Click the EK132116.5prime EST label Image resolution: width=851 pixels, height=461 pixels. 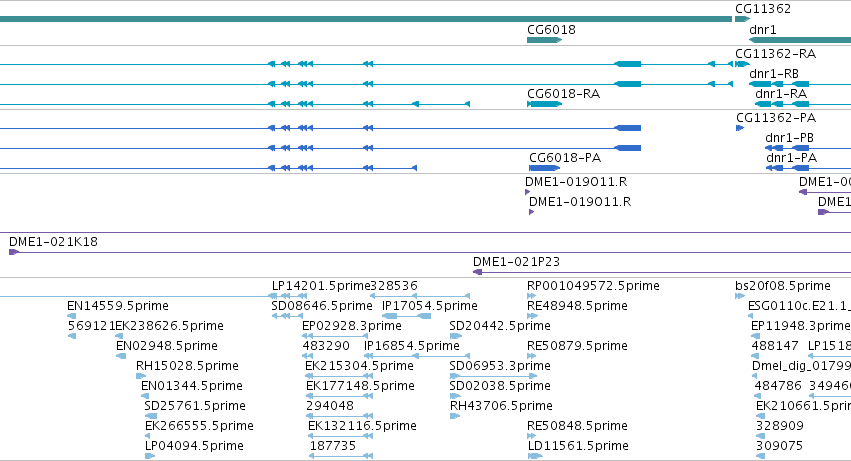[362, 426]
